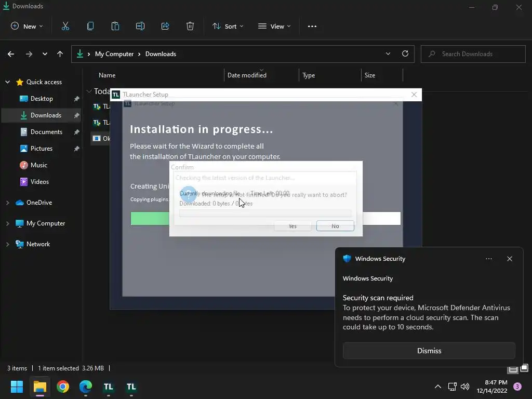Screen dimensions: 532x399
Task: Close the TLauncher Setup window
Action: [x=414, y=95]
